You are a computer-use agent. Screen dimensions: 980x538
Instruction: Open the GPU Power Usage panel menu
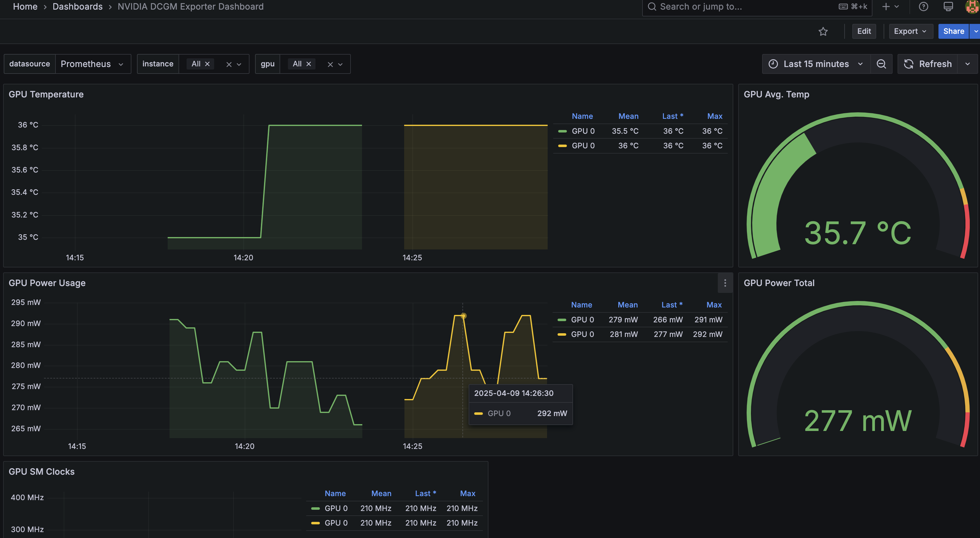[725, 283]
